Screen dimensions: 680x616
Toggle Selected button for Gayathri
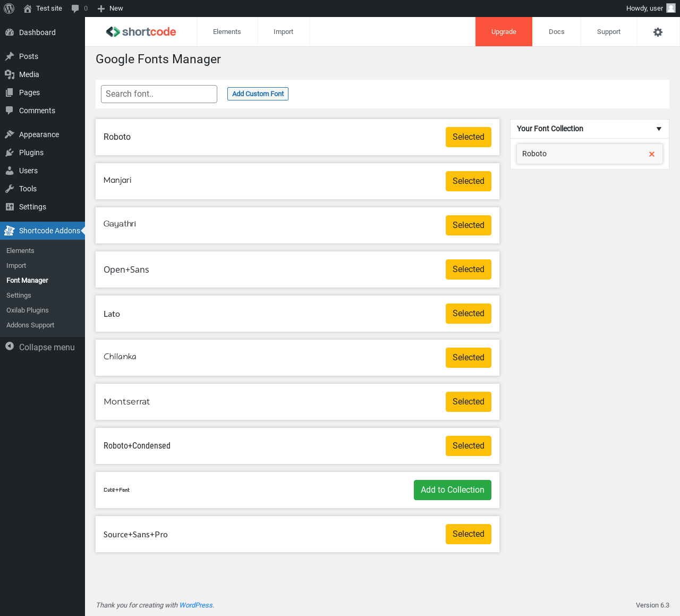[x=469, y=225]
